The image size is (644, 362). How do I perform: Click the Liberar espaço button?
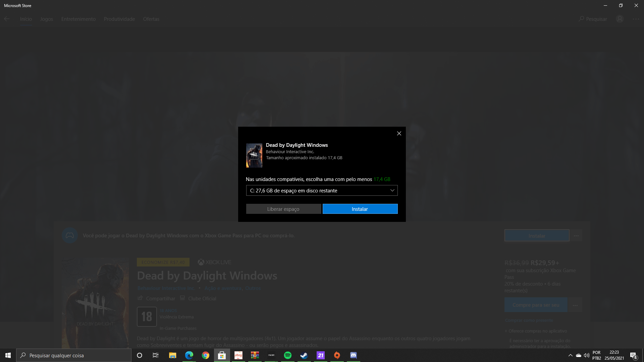[283, 209]
